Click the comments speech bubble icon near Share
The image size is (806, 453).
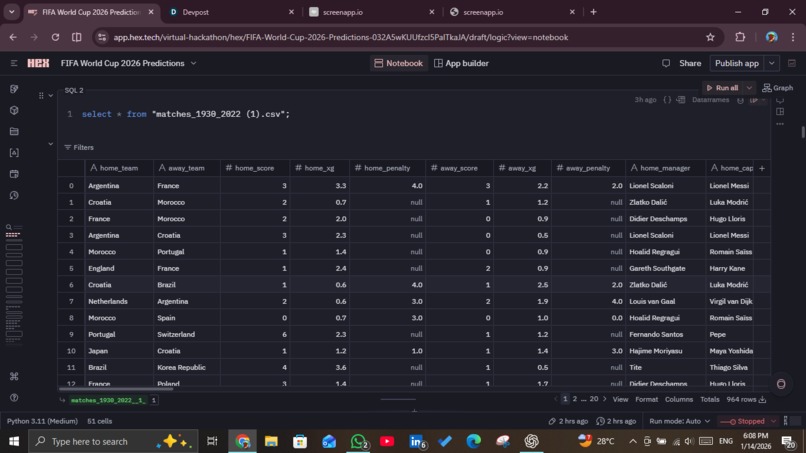click(x=666, y=63)
